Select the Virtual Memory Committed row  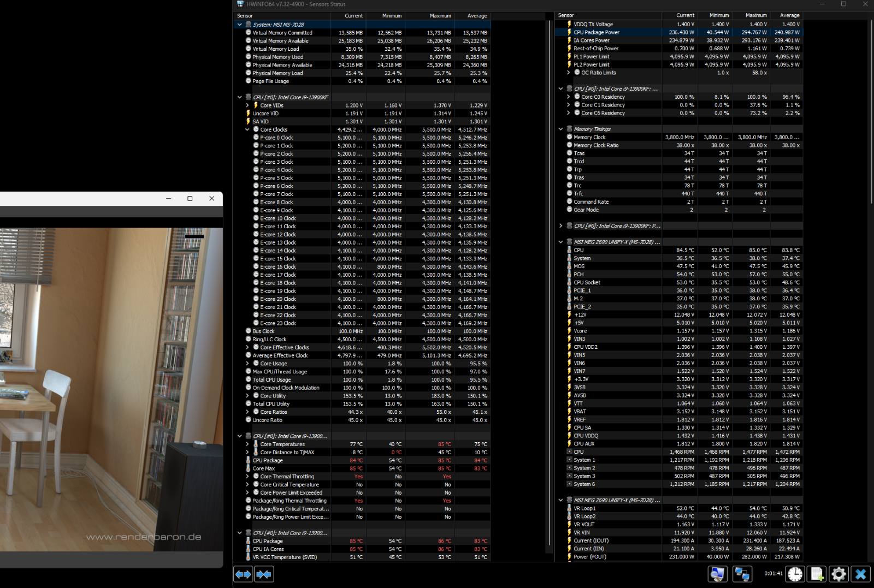(363, 33)
